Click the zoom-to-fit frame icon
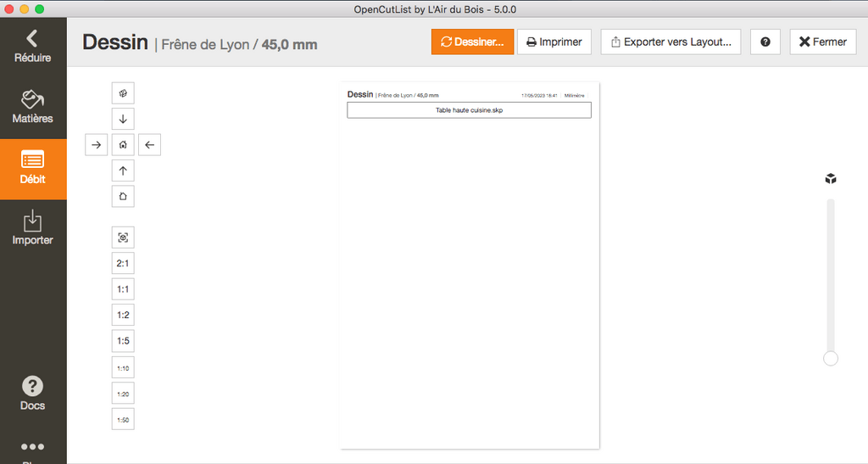This screenshot has width=868, height=464. pyautogui.click(x=123, y=238)
